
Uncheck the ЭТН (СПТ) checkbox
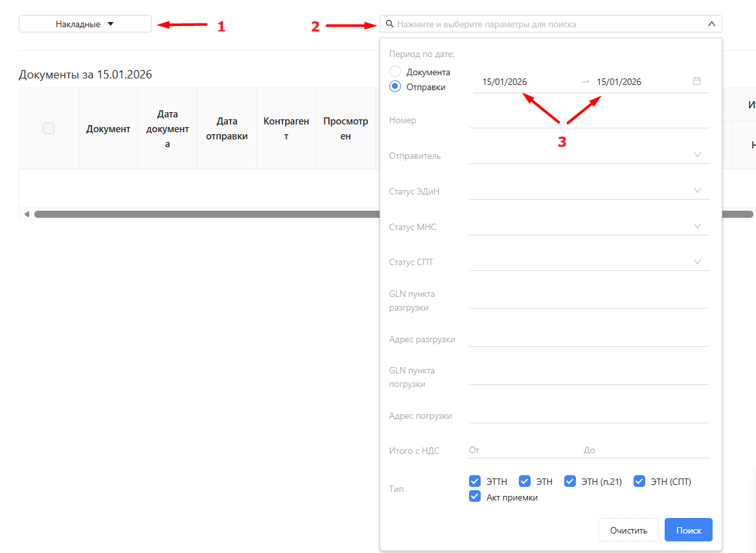coord(639,482)
